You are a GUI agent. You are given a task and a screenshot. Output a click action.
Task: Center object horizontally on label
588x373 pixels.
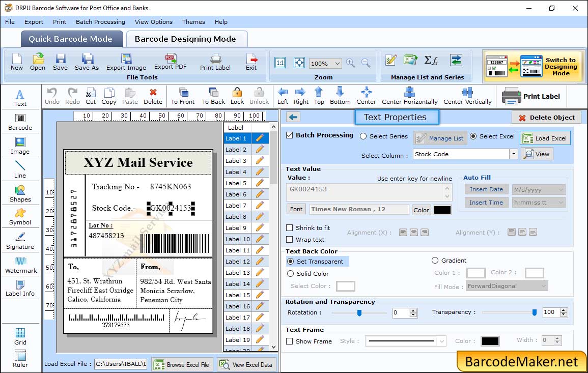(x=409, y=96)
